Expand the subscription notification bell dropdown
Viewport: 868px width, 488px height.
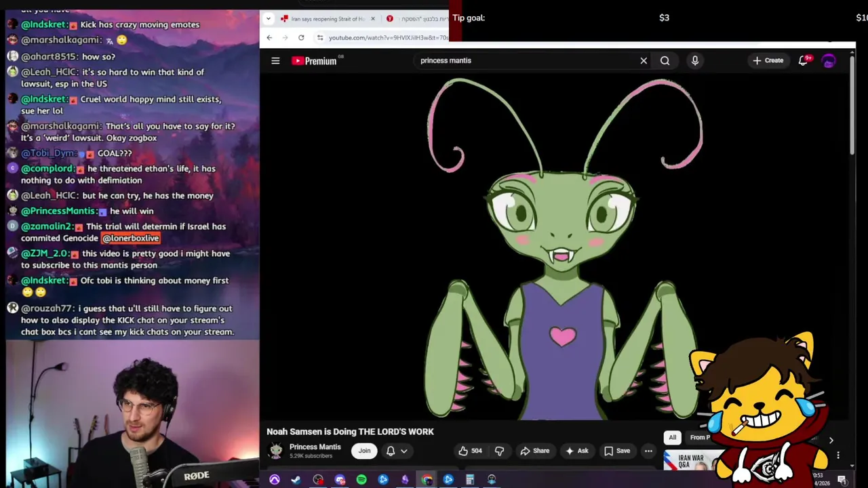pyautogui.click(x=397, y=451)
